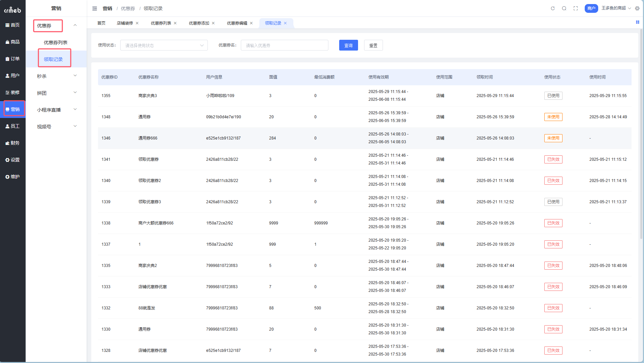Screen dimensions: 644x363
Task: Click the tab grid icon on right
Action: tap(637, 22)
